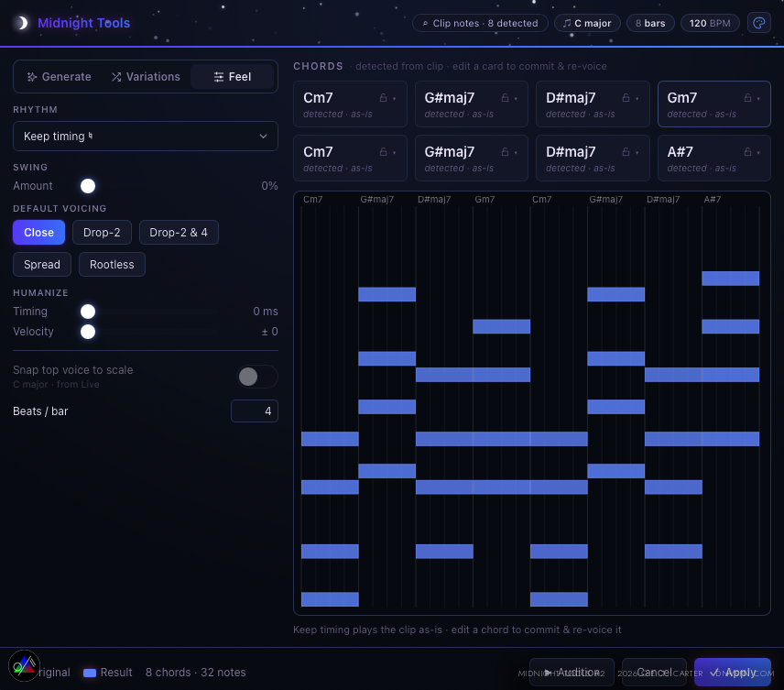Toggle lock on top-row G#maj7 card
This screenshot has width=784, height=690.
click(505, 98)
